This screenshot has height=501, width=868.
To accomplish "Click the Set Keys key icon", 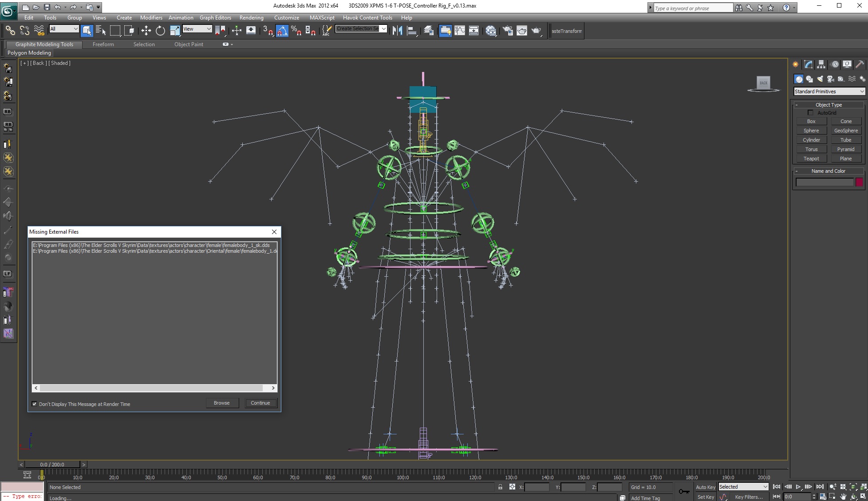I will (x=684, y=491).
